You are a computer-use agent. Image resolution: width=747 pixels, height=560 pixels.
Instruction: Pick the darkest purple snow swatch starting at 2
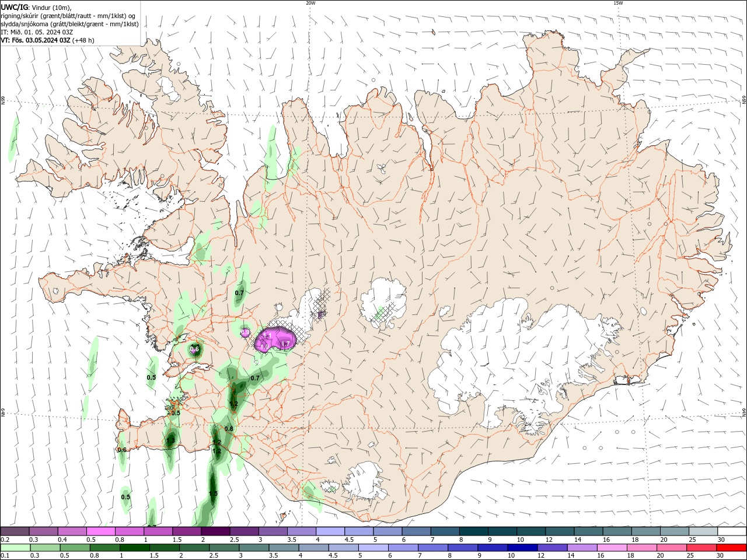click(215, 531)
